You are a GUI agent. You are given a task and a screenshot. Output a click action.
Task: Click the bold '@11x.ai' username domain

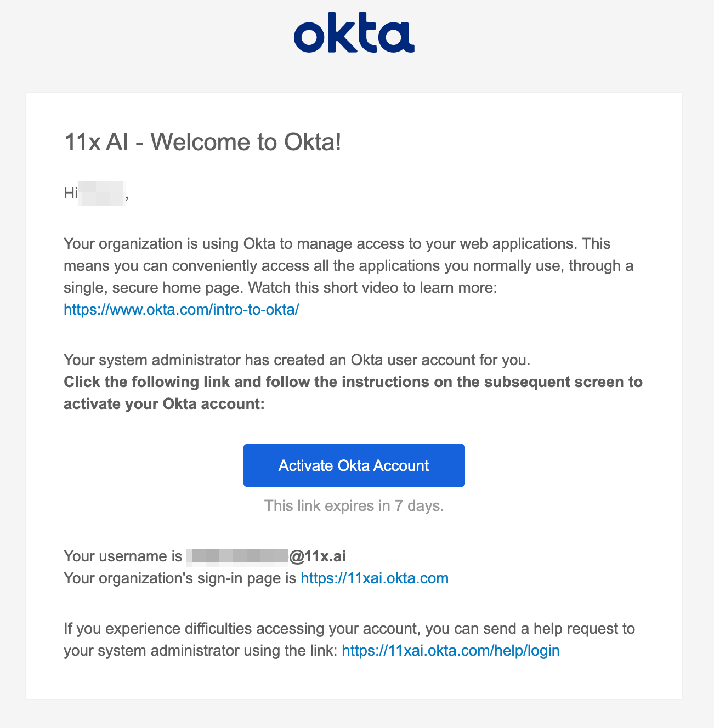click(x=318, y=556)
